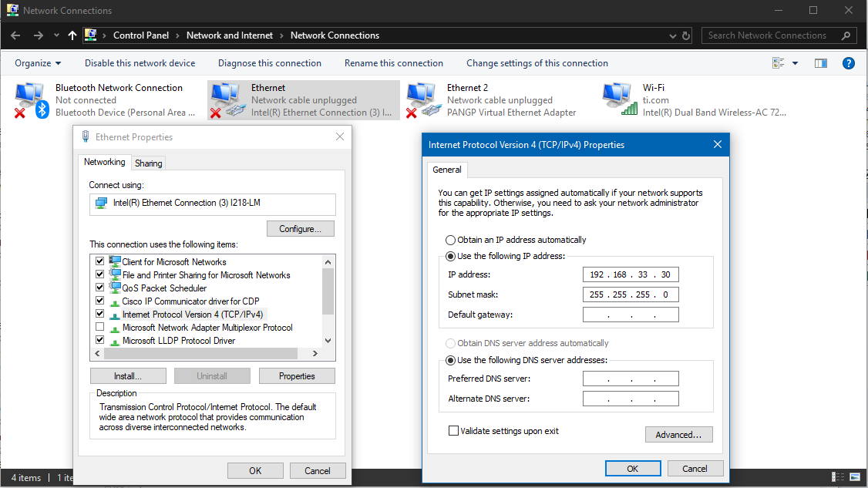Uncheck File and Printer Sharing checkbox

pyautogui.click(x=99, y=274)
